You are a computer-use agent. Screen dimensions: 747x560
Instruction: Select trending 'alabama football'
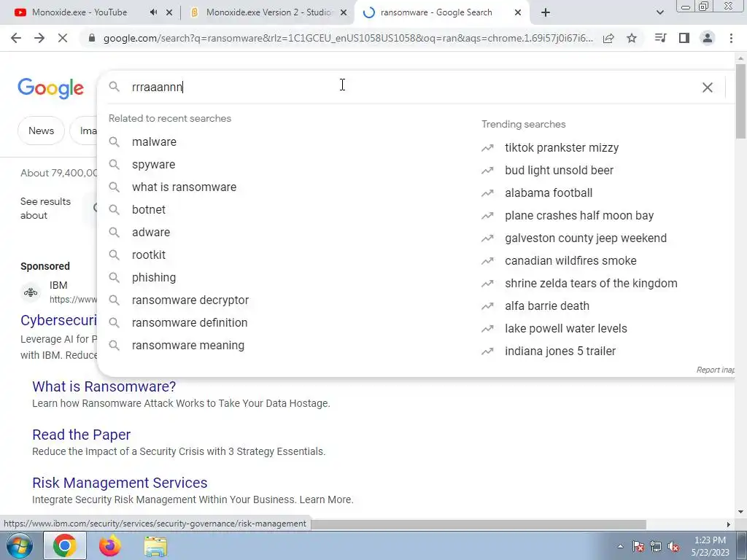click(x=549, y=192)
